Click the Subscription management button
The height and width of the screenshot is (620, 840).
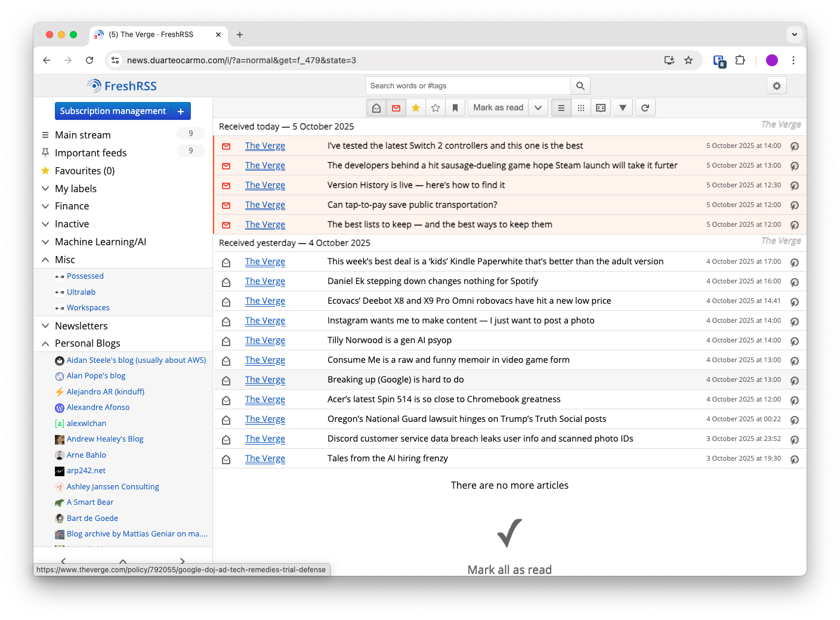click(113, 111)
